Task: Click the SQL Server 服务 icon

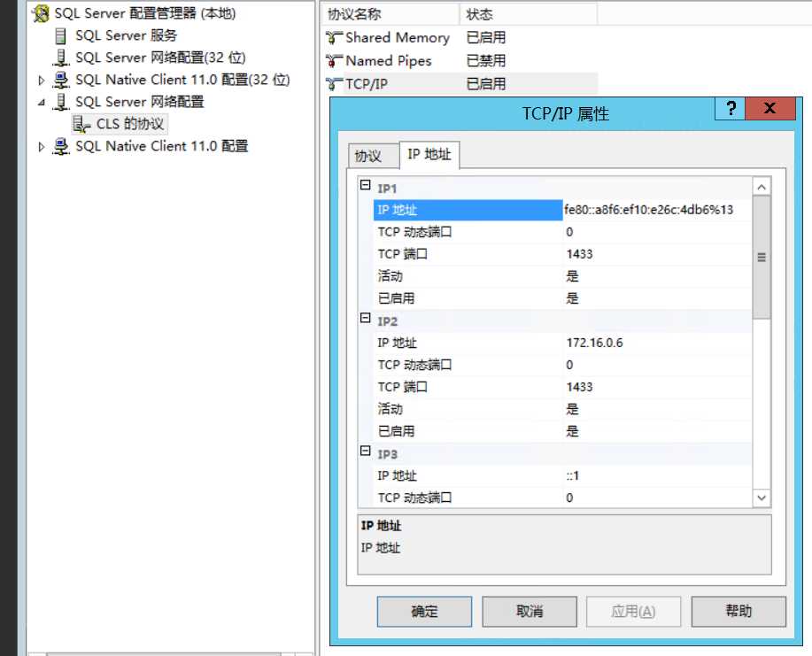Action: point(60,35)
